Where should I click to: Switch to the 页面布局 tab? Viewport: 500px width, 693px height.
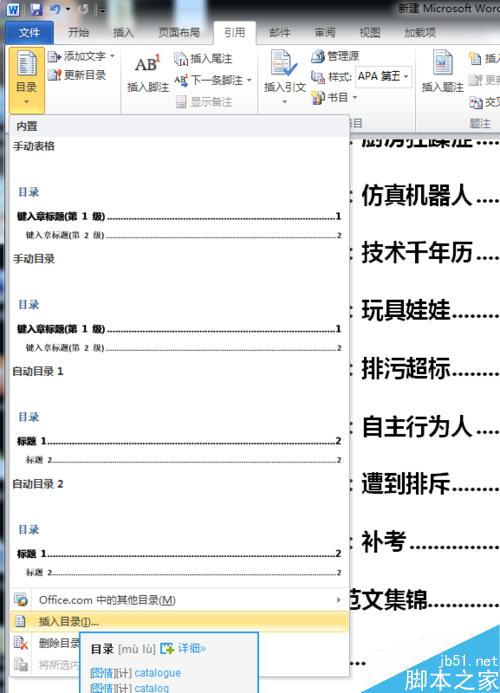click(x=179, y=32)
